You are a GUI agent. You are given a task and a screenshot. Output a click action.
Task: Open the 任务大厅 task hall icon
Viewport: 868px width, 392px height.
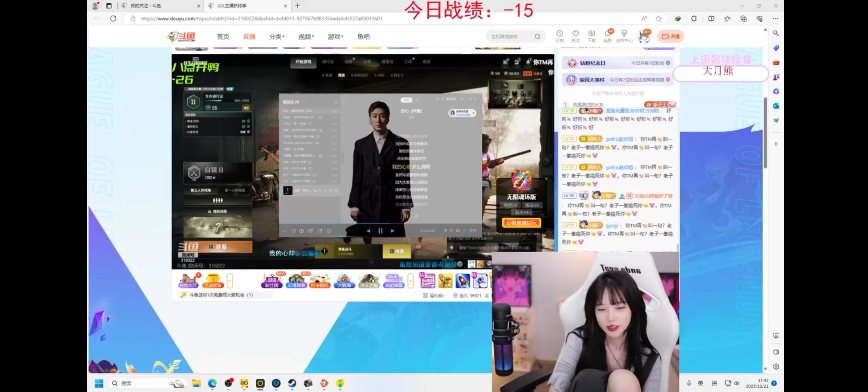pyautogui.click(x=188, y=281)
